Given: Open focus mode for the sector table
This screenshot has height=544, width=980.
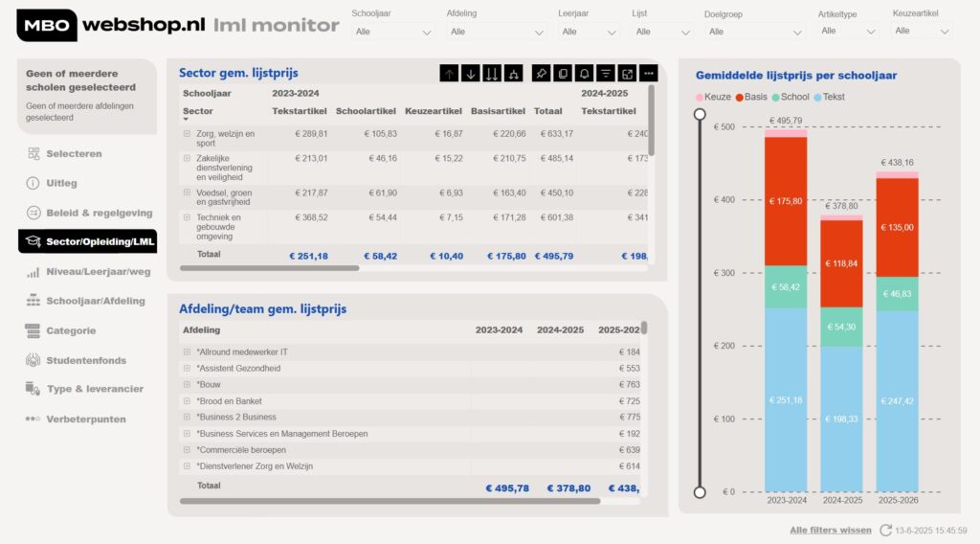Looking at the screenshot, I should pos(627,74).
